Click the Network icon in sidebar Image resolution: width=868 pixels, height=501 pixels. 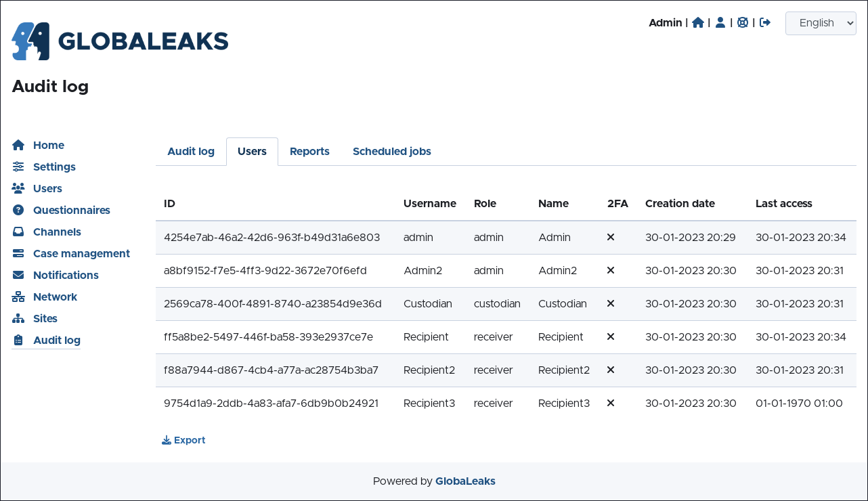click(18, 297)
